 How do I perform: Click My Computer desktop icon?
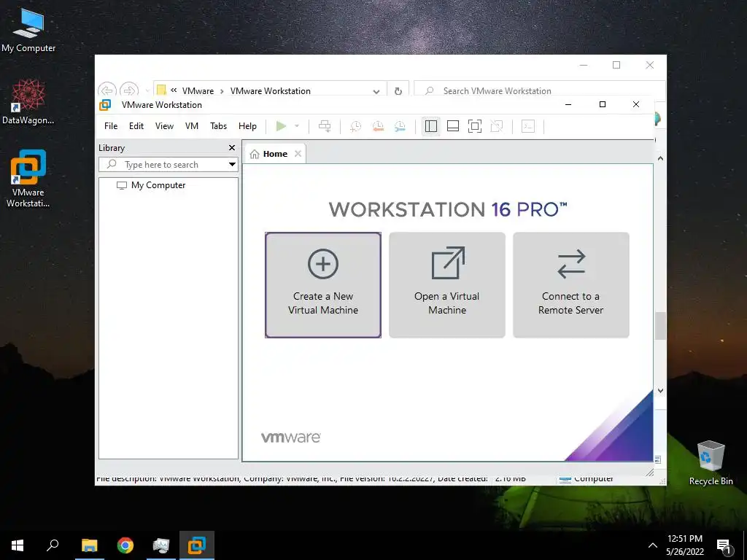coord(28,31)
